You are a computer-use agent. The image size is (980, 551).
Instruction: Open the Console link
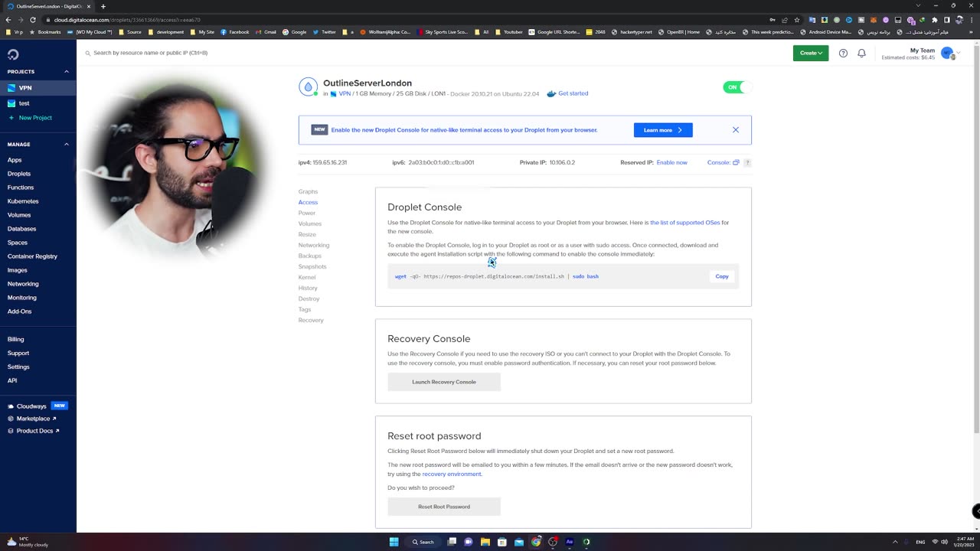[724, 162]
